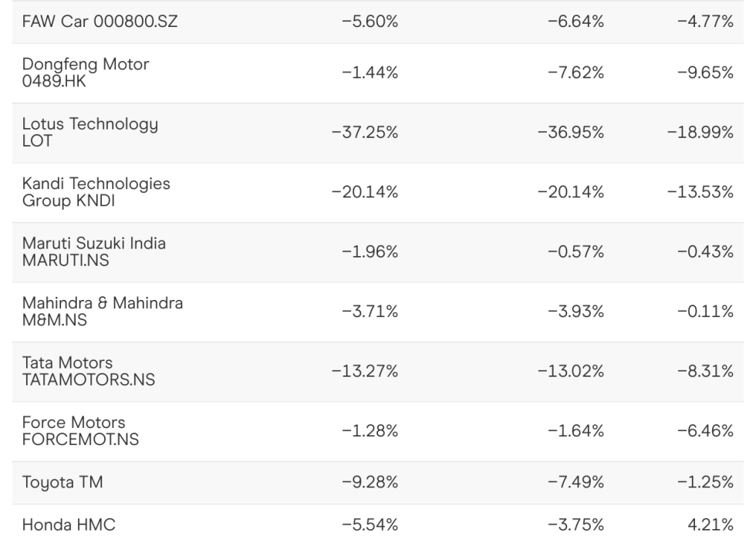Image resolution: width=756 pixels, height=539 pixels.
Task: Click the −37.25% value for Lotus Technology
Action: point(365,133)
